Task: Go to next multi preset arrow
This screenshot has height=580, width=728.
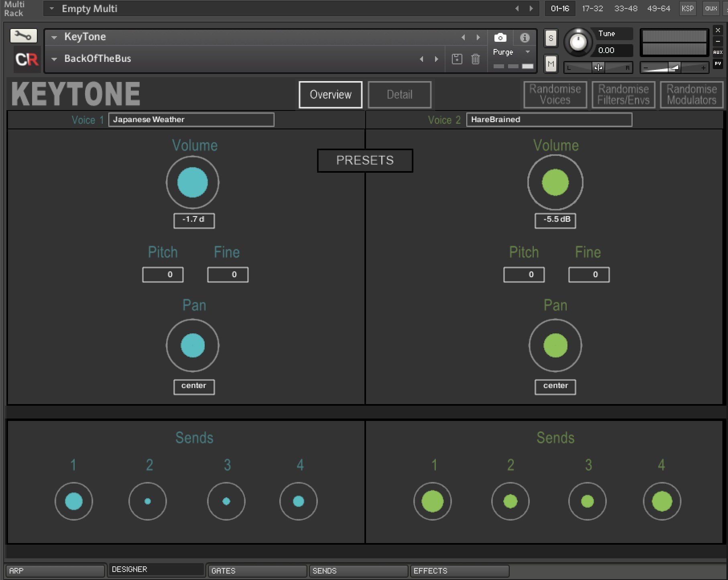Action: click(x=531, y=8)
